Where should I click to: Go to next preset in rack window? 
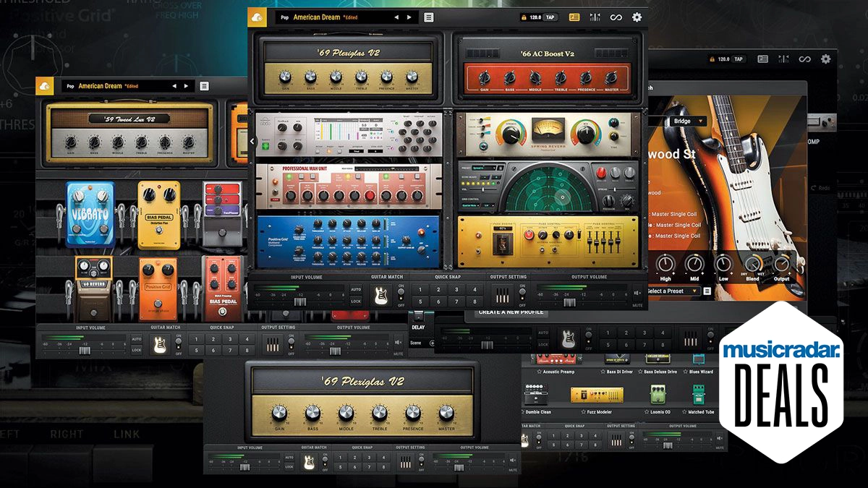click(x=409, y=17)
